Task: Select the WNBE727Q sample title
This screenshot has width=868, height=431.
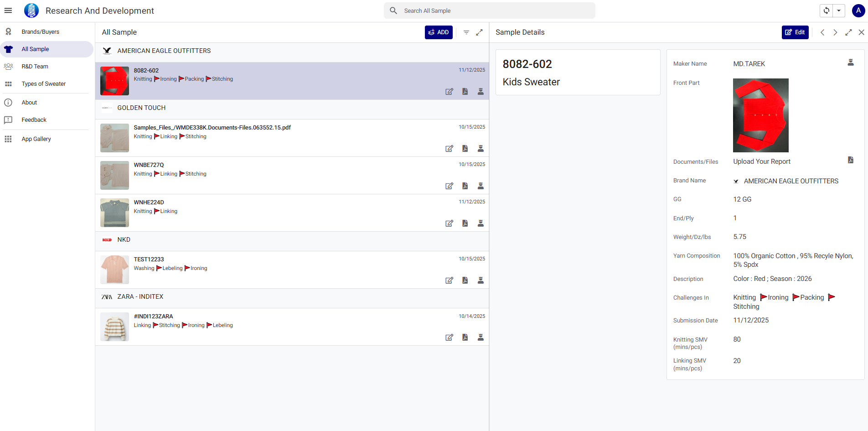Action: point(149,165)
